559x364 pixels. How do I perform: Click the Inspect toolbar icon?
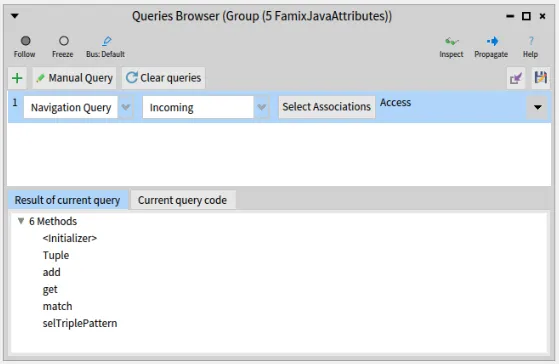pyautogui.click(x=451, y=41)
